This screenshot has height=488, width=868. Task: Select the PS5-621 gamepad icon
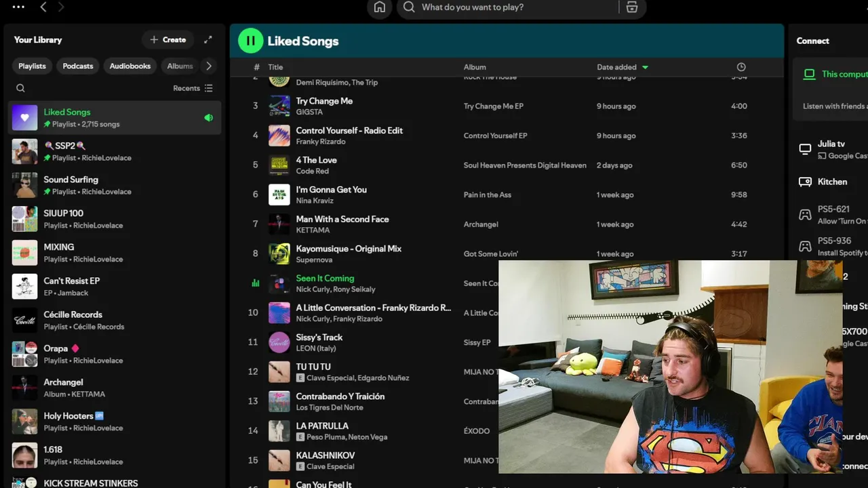click(805, 215)
